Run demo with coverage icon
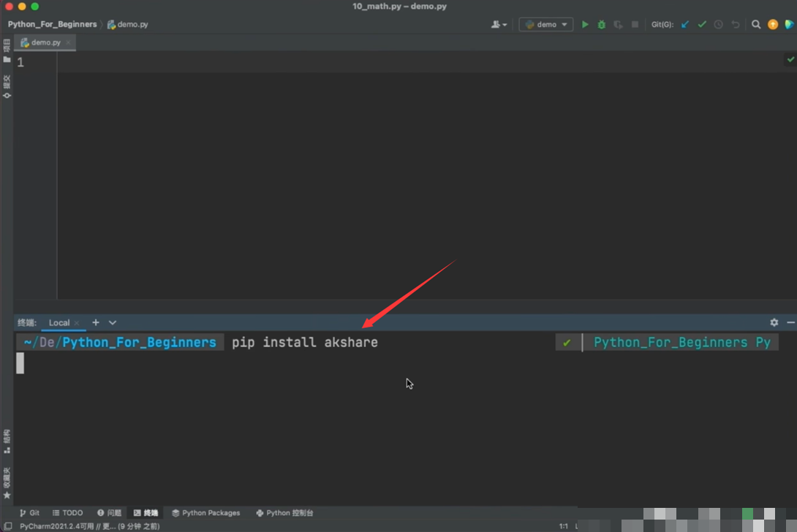 (x=618, y=24)
